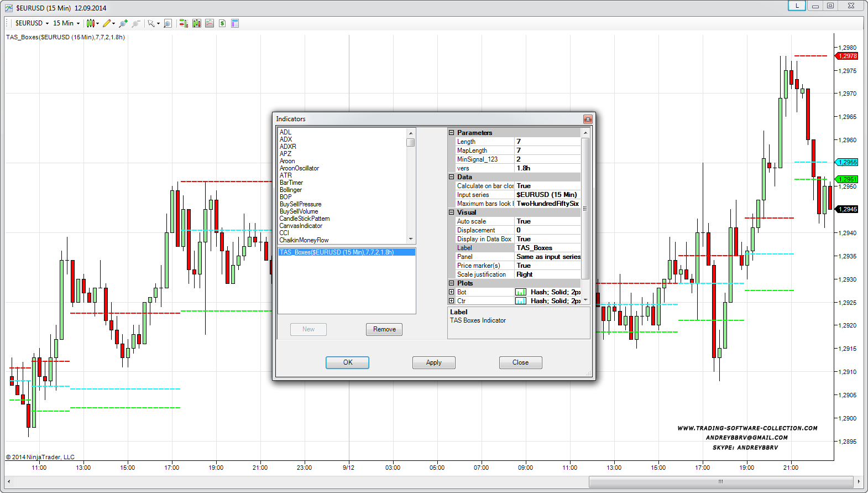The image size is (868, 493).
Task: Toggle the Auto scale True value
Action: (547, 221)
